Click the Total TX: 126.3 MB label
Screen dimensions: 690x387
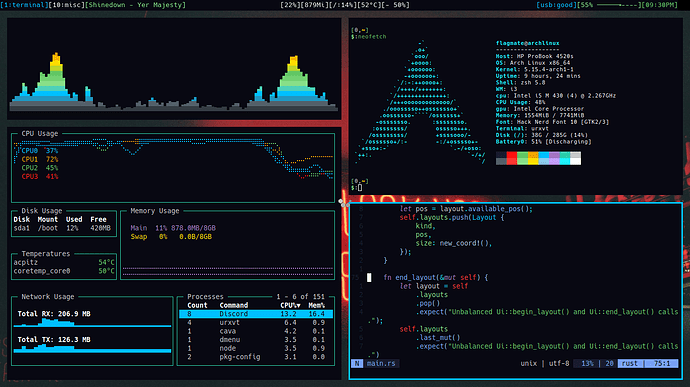pyautogui.click(x=54, y=339)
